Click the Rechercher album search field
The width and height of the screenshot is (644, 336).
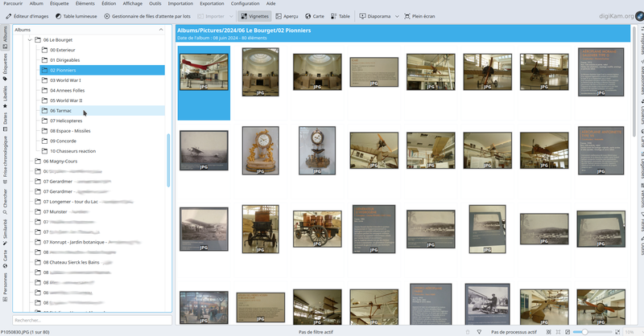(87, 320)
